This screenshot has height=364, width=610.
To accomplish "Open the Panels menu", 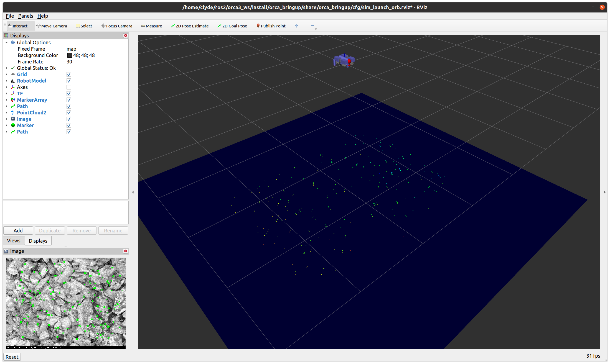I will coord(26,16).
